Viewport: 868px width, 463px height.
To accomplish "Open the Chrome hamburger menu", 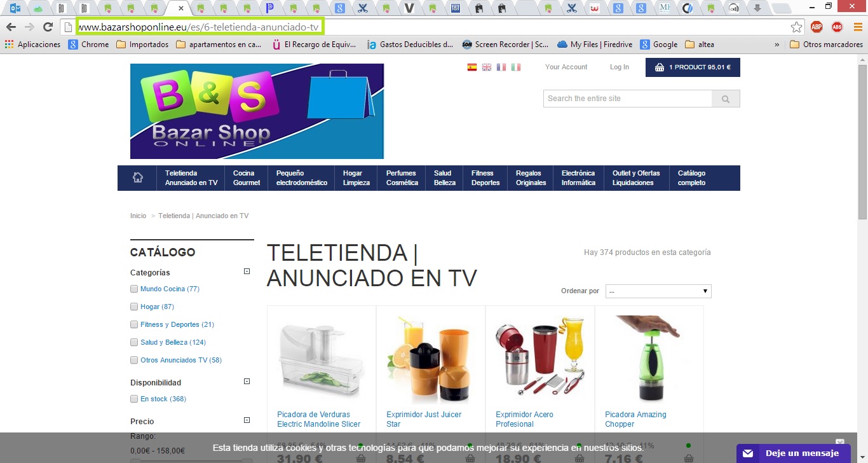I will tap(858, 27).
